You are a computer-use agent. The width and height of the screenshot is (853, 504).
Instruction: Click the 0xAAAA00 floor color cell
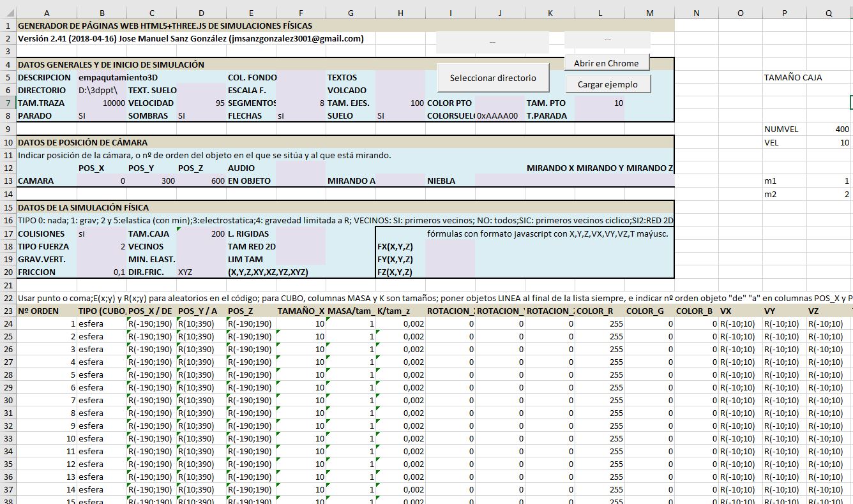pos(499,116)
